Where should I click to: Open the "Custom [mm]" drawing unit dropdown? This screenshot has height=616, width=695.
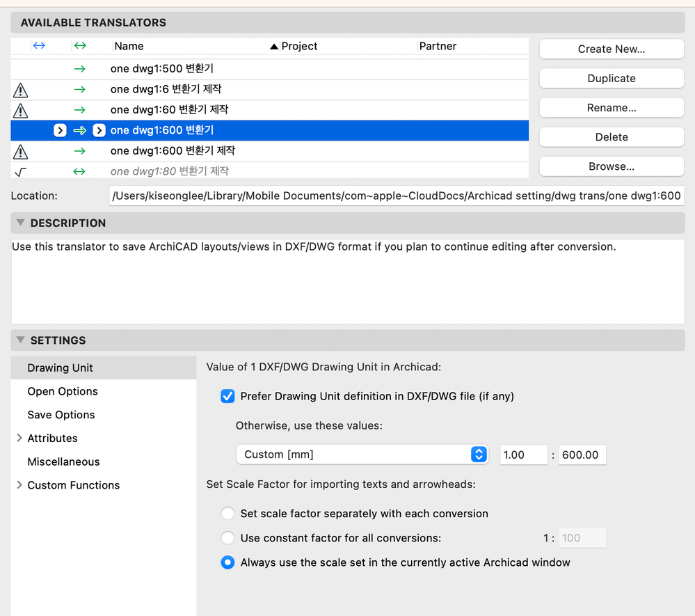pos(478,455)
